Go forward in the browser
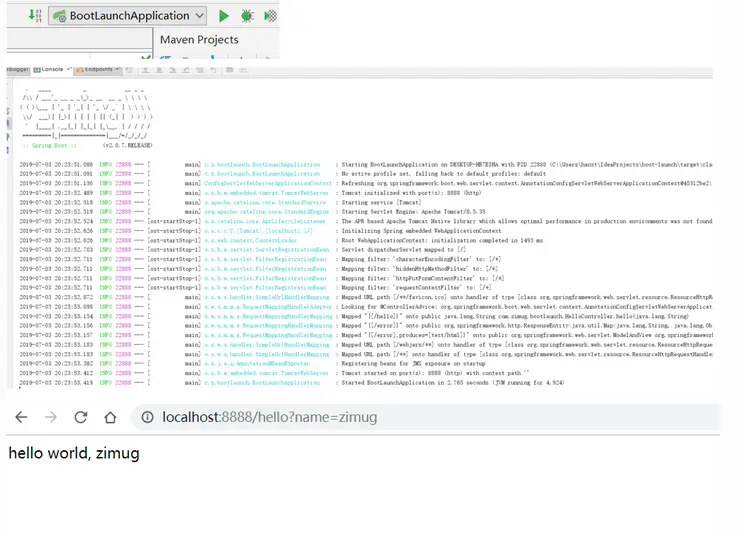Image resolution: width=743 pixels, height=536 pixels. point(51,417)
